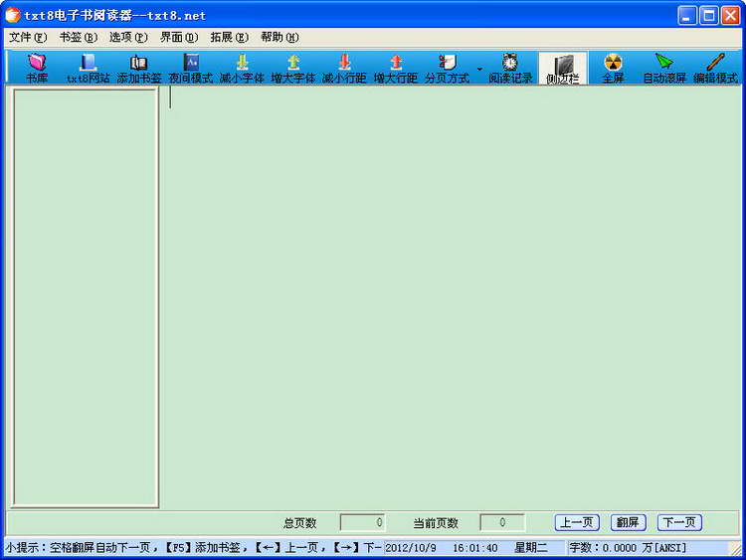
Task: Click the 总页数 total pages field
Action: pyautogui.click(x=362, y=522)
